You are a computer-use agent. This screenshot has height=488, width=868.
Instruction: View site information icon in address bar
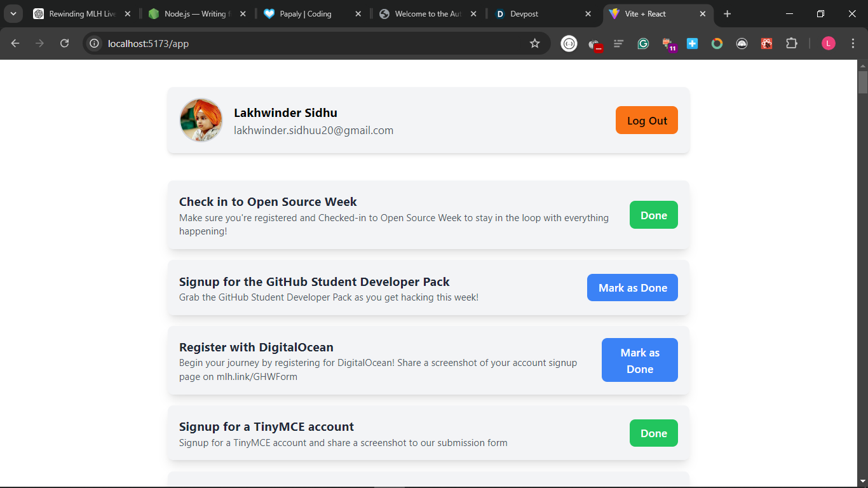[94, 43]
